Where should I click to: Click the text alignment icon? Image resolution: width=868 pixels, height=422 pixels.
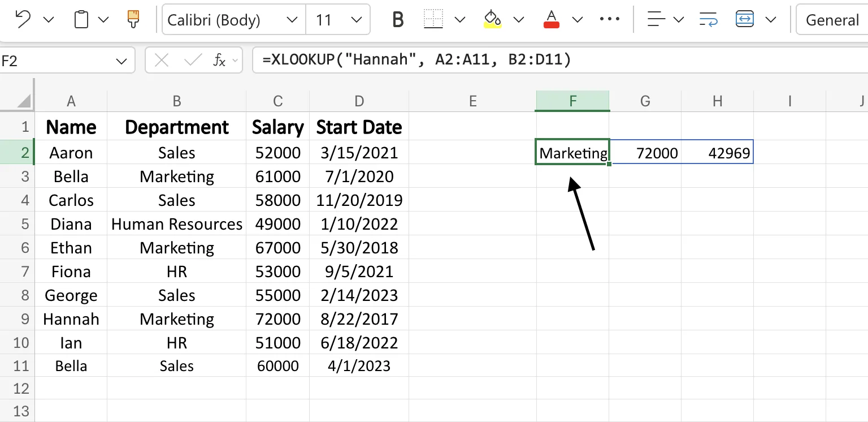[656, 20]
